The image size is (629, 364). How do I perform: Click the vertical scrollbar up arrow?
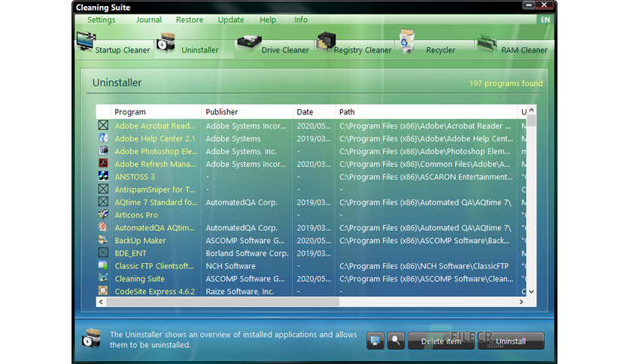click(531, 110)
